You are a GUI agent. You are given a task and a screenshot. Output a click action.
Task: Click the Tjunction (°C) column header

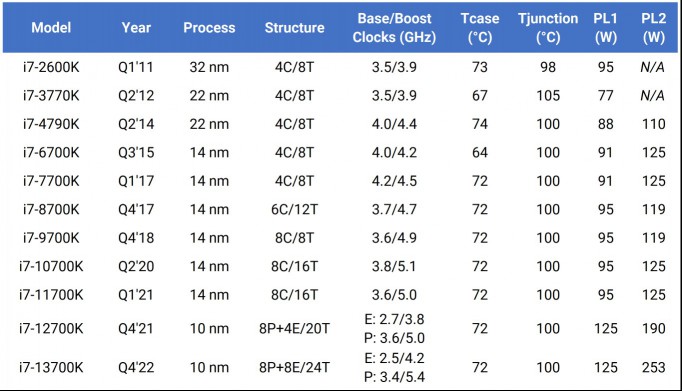pyautogui.click(x=548, y=28)
